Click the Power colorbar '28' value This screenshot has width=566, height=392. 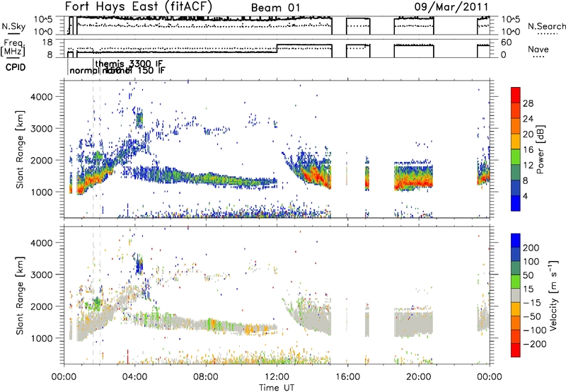(528, 103)
